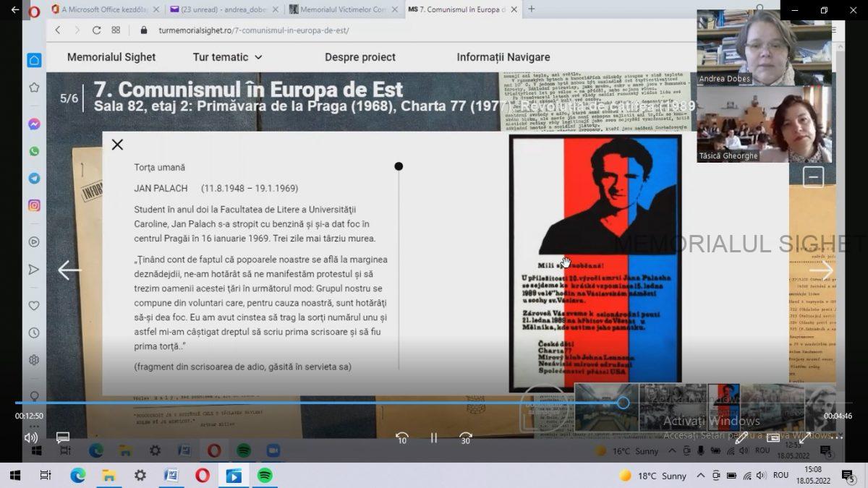
Task: Click the 5/6 slide counter
Action: pos(69,98)
